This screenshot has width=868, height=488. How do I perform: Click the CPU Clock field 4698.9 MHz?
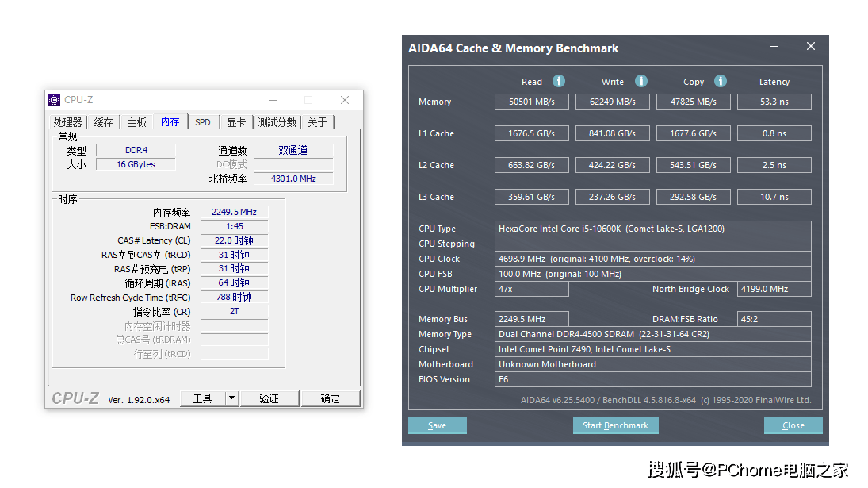(x=652, y=259)
